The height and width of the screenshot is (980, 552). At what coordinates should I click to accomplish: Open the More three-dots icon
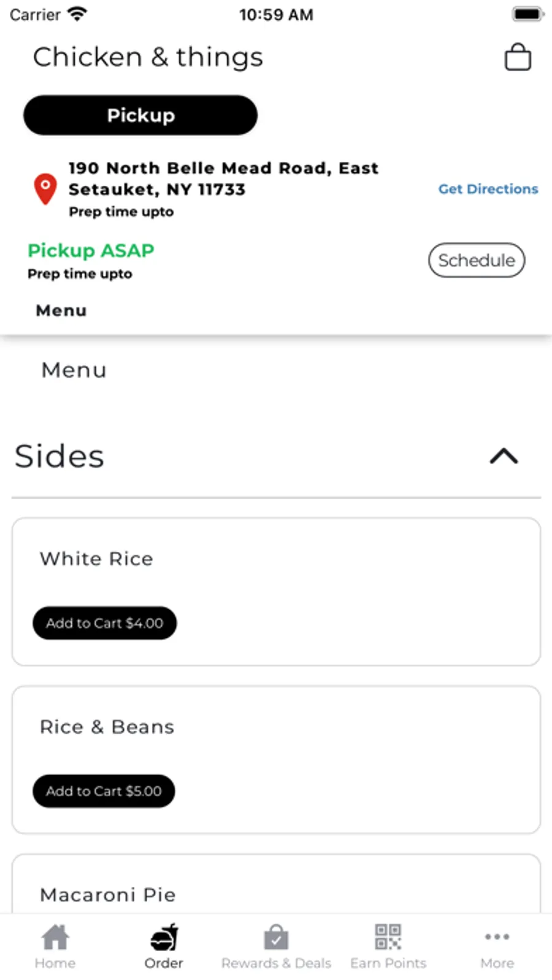pyautogui.click(x=497, y=937)
